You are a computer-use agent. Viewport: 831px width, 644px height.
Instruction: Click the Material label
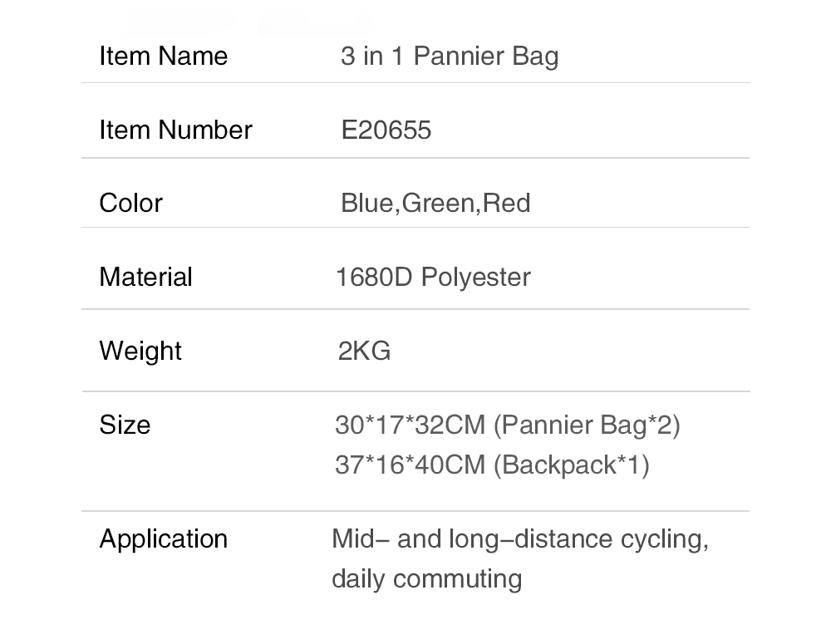pyautogui.click(x=145, y=278)
